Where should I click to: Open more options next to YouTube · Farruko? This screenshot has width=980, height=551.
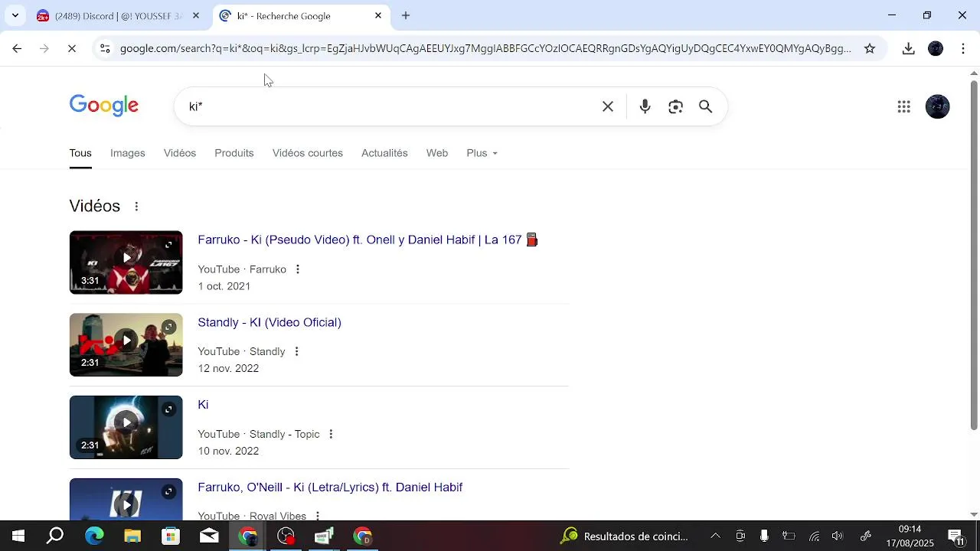pyautogui.click(x=298, y=269)
